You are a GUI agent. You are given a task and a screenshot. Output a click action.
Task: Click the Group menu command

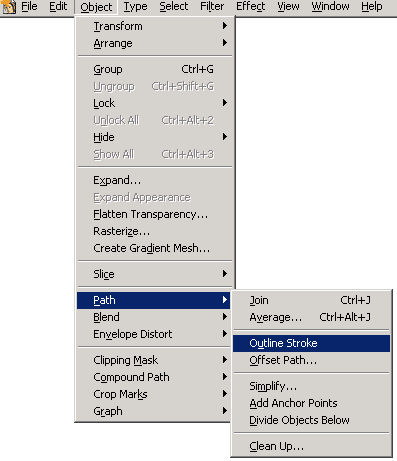(x=154, y=69)
